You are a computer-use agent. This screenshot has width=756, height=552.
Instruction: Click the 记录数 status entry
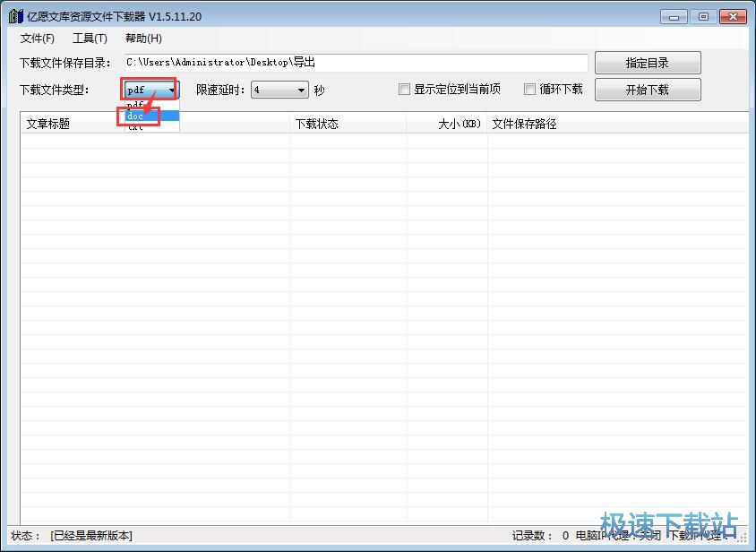540,536
